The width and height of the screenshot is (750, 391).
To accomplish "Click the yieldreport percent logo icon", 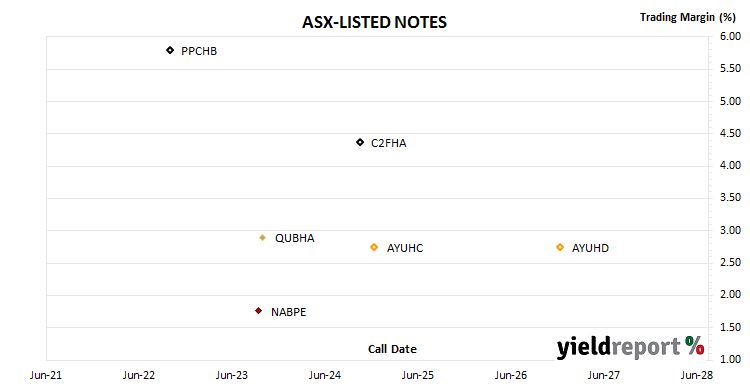I will [x=694, y=346].
